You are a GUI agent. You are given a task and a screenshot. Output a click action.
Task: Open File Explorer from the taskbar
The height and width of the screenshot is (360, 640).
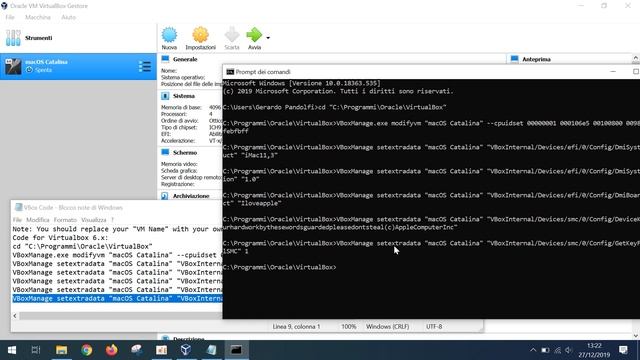click(x=62, y=350)
